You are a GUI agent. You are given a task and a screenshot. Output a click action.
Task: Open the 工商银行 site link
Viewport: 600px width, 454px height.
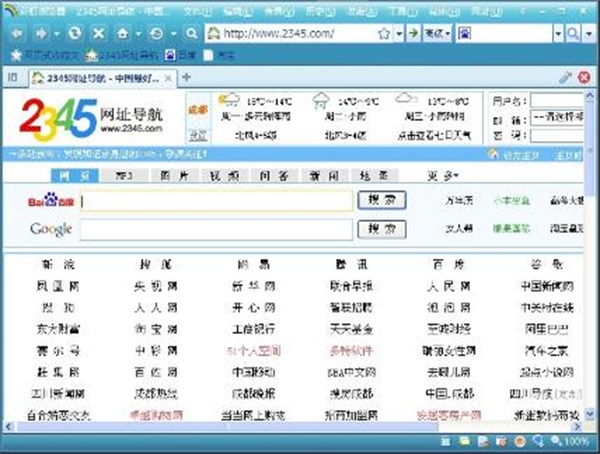pos(254,329)
